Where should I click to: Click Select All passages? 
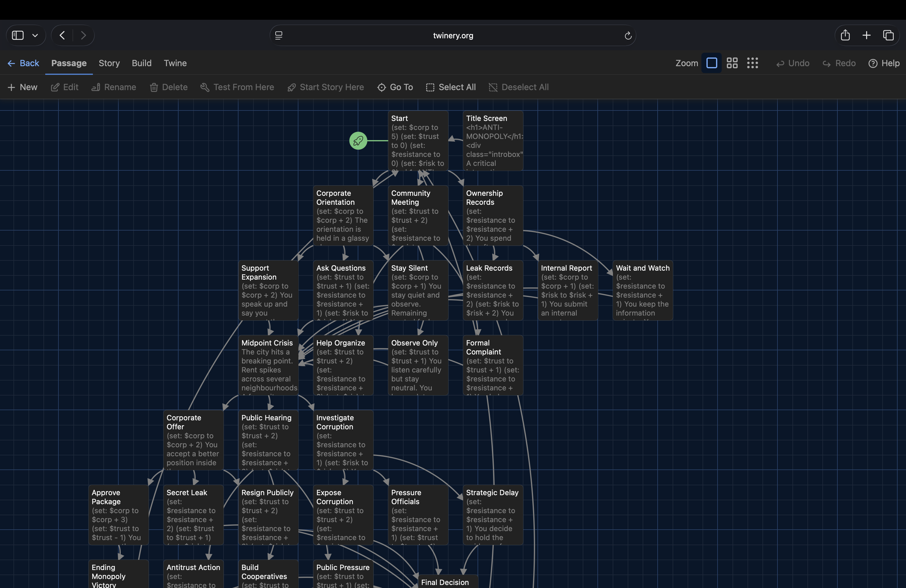(451, 87)
